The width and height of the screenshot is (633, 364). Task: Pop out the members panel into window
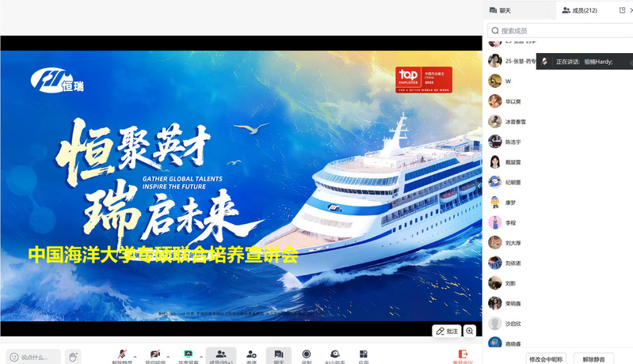click(x=622, y=10)
